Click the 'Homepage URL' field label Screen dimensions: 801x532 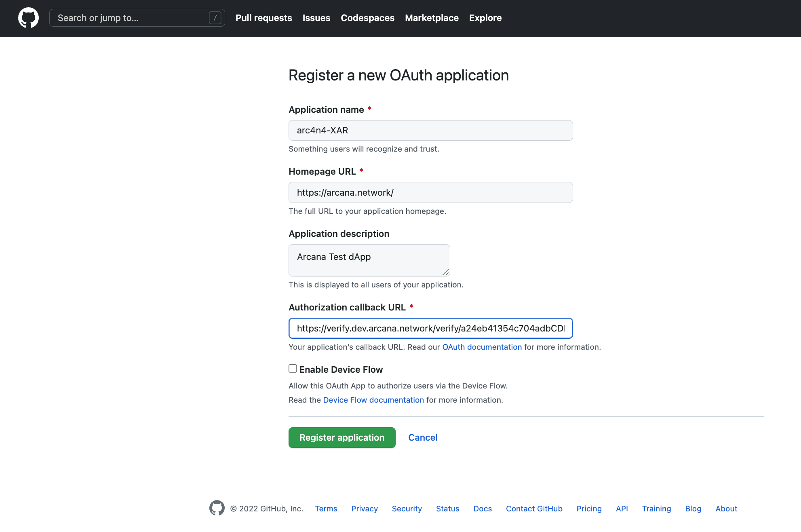point(322,171)
